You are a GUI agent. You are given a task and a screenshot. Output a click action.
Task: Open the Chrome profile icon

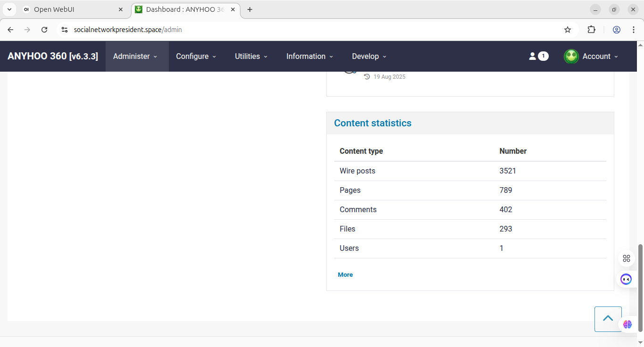coord(616,30)
